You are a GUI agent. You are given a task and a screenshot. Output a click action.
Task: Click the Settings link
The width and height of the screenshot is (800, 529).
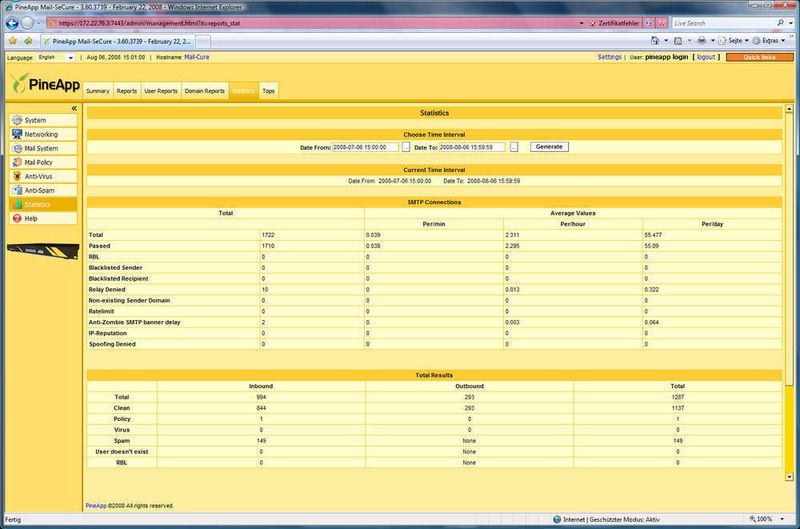point(609,57)
